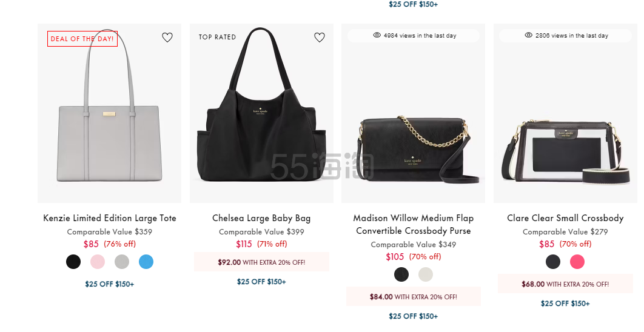Open Clare Clear Small Crossbody title
The width and height of the screenshot is (644, 332).
pyautogui.click(x=566, y=218)
